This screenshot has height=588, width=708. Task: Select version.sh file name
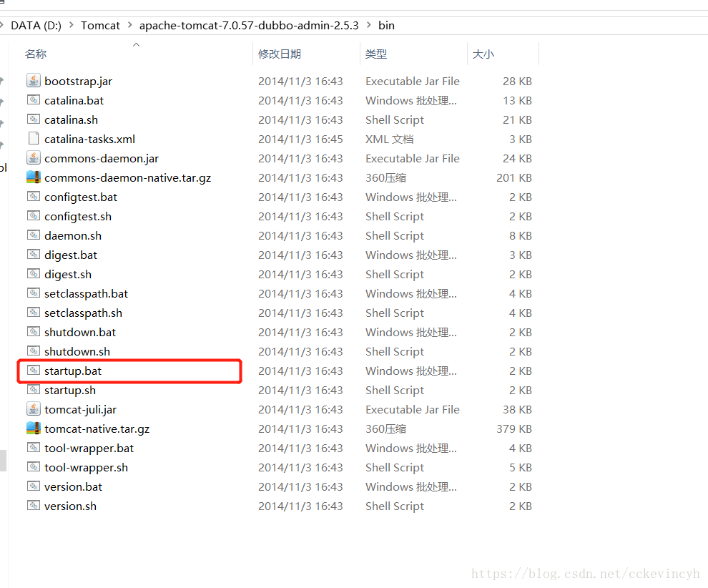[70, 506]
